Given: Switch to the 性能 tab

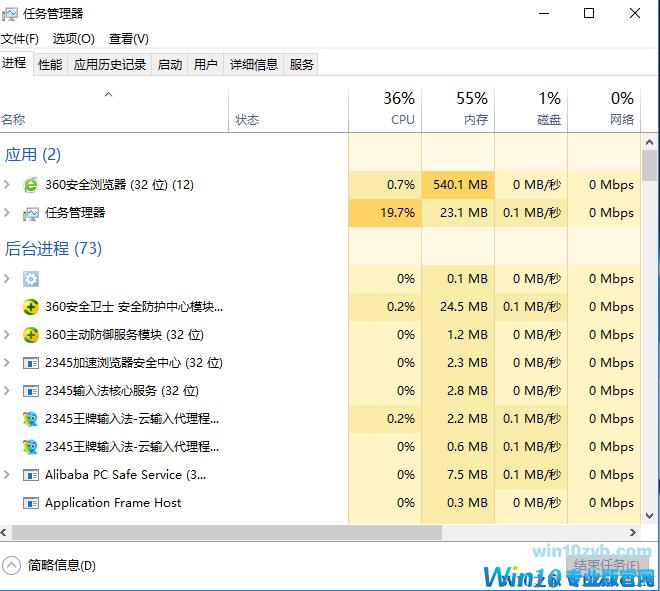Looking at the screenshot, I should 50,65.
